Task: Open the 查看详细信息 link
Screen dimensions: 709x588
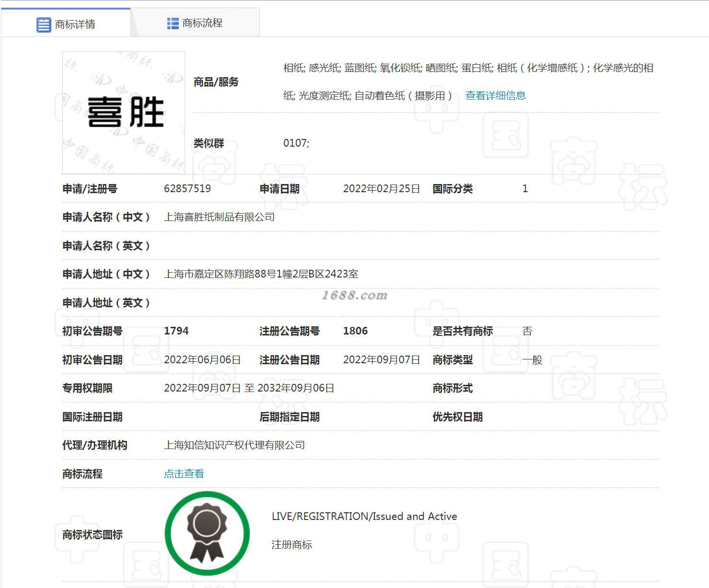Action: point(496,95)
